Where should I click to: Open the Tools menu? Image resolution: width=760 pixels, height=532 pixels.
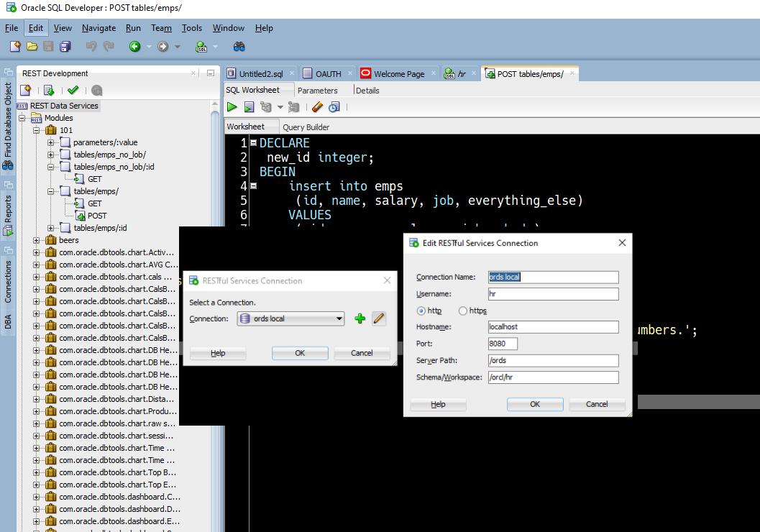[192, 28]
